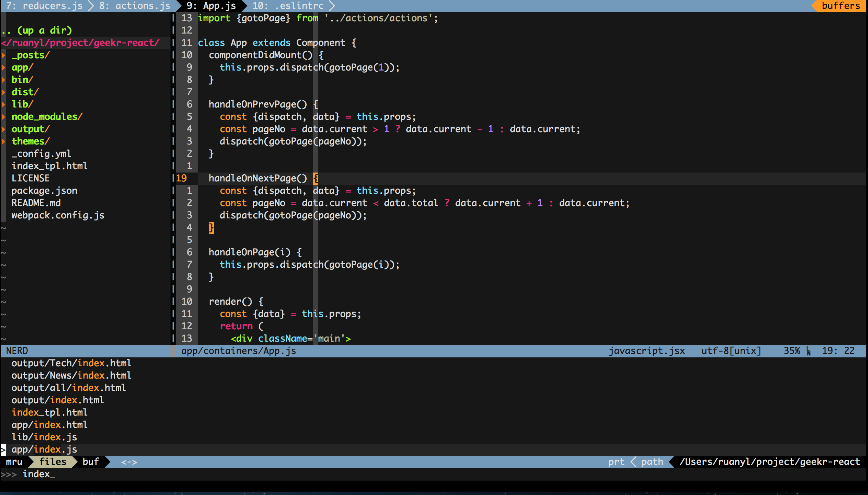Screen dimensions: 868x495
Task: Click the highlighted opening brace on line 19
Action: [316, 178]
